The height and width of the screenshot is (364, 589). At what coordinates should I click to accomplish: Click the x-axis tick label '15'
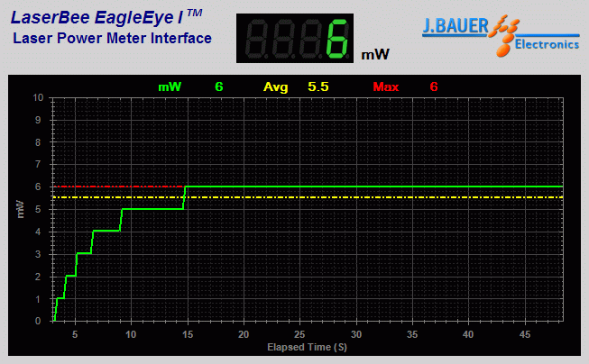(188, 334)
